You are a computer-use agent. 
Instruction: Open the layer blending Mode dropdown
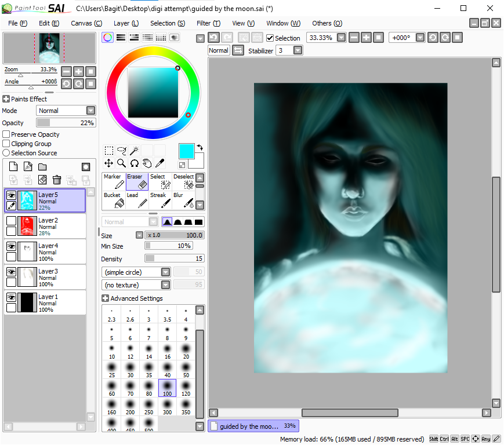tap(90, 111)
